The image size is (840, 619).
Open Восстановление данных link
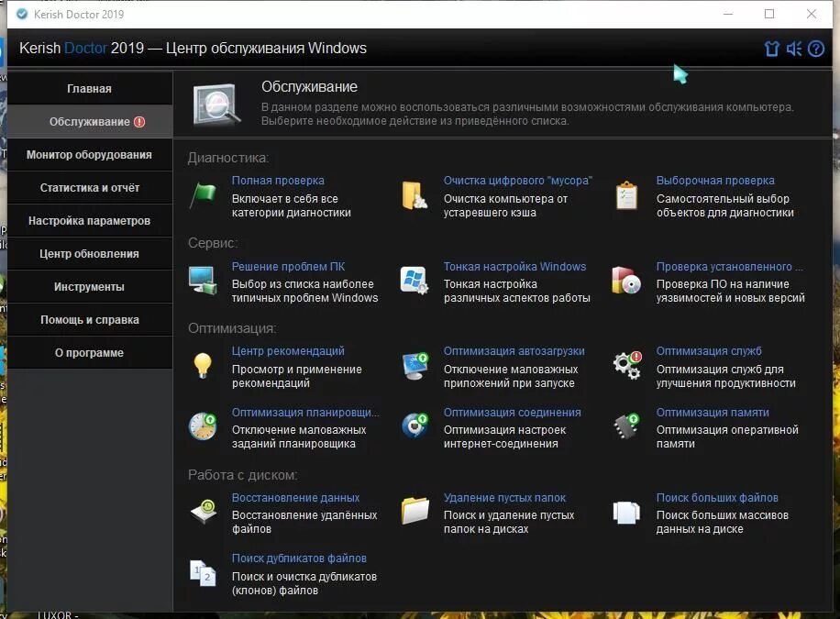click(x=295, y=497)
